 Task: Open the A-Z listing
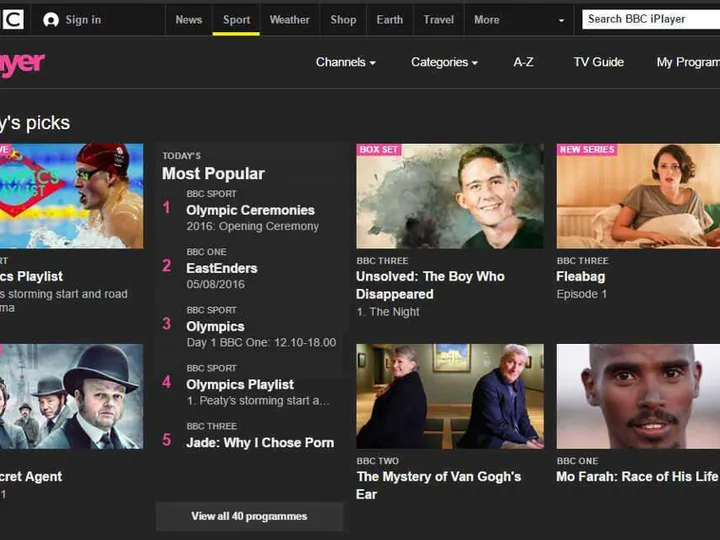523,62
